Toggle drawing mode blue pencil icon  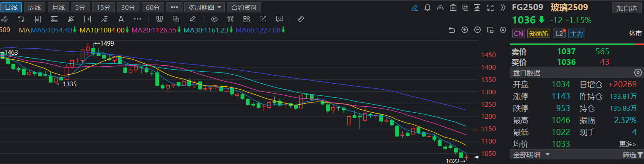click(415, 7)
